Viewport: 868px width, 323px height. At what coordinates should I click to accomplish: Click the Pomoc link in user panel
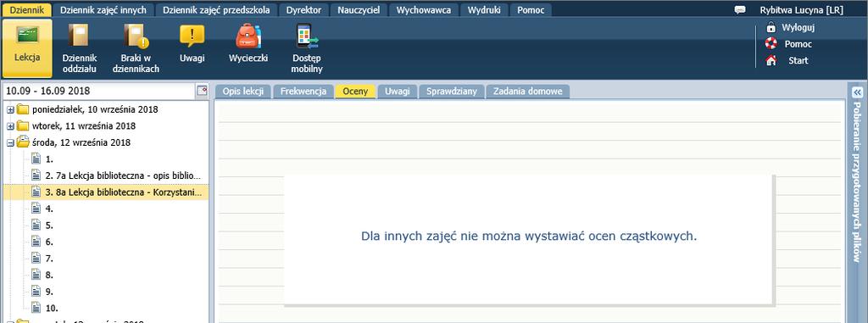click(x=798, y=44)
